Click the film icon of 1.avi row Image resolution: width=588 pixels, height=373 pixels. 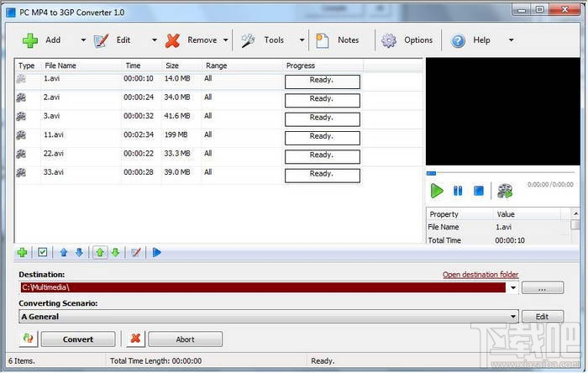coord(21,79)
